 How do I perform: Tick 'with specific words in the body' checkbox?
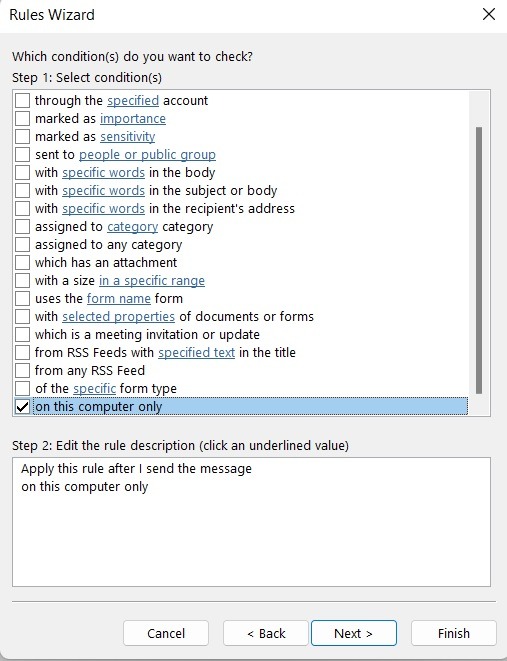(22, 172)
